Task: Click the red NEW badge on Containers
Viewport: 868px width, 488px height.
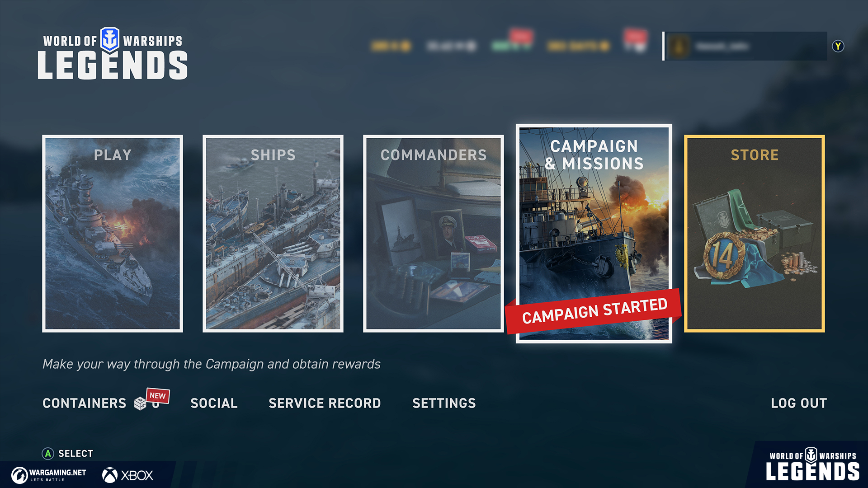Action: click(158, 395)
